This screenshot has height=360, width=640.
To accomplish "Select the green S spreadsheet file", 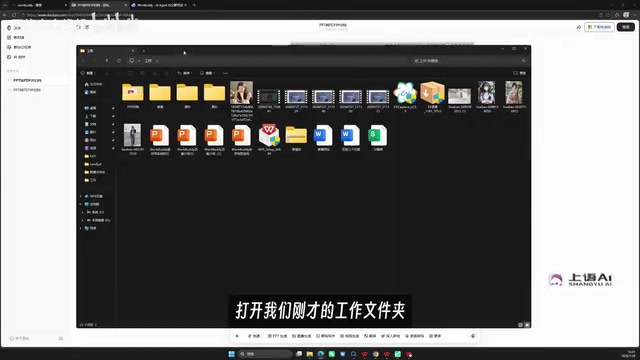I will tap(378, 138).
